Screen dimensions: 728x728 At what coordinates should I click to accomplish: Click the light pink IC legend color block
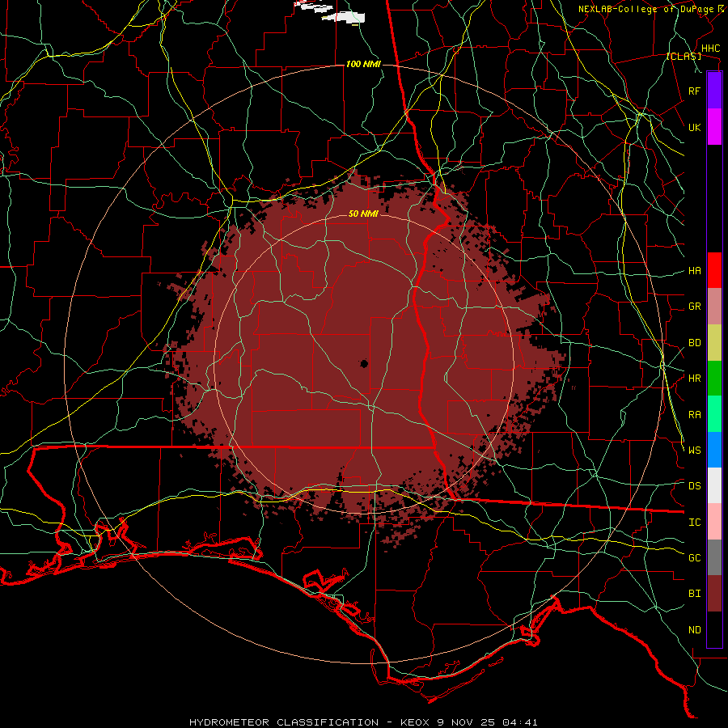[714, 522]
